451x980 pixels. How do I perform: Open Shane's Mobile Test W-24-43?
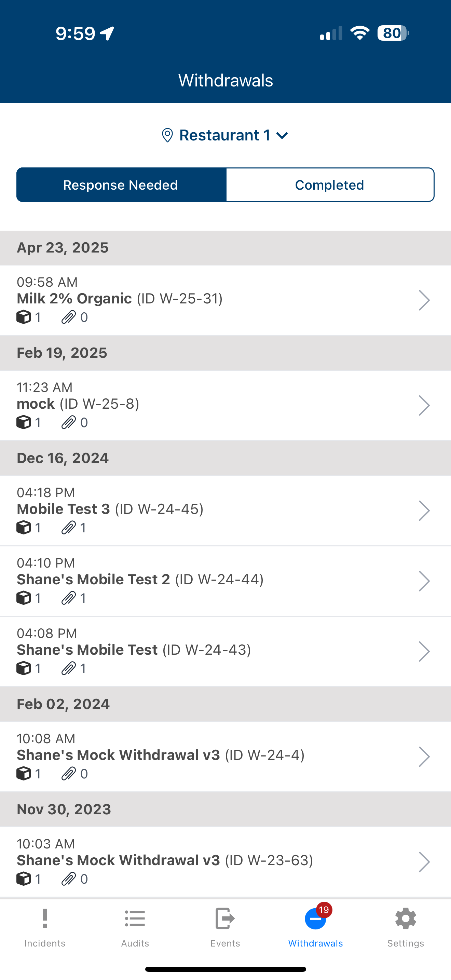(x=225, y=651)
